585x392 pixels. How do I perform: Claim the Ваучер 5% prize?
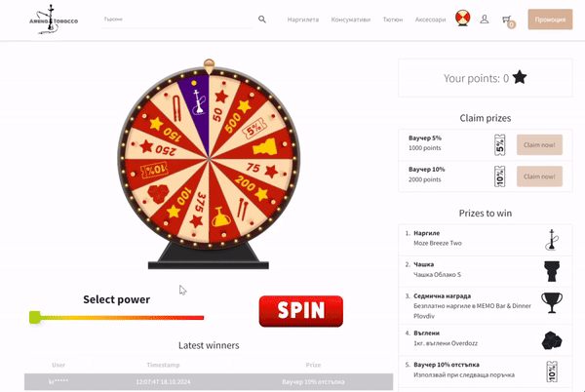[539, 144]
